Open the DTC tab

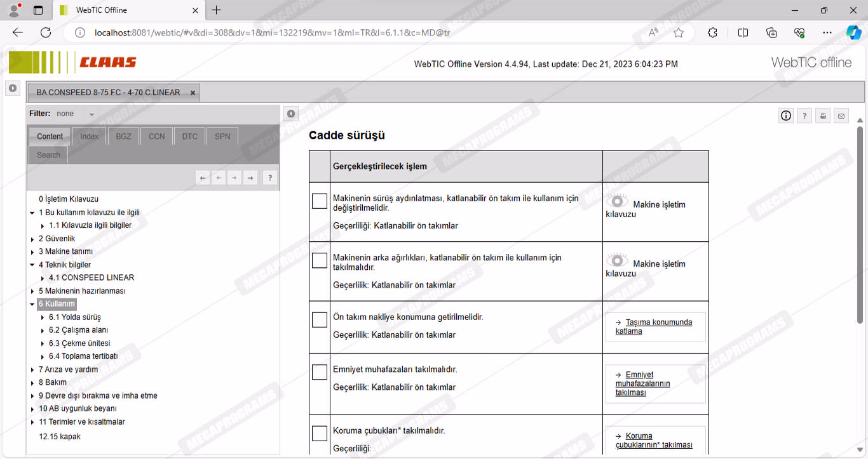(189, 136)
